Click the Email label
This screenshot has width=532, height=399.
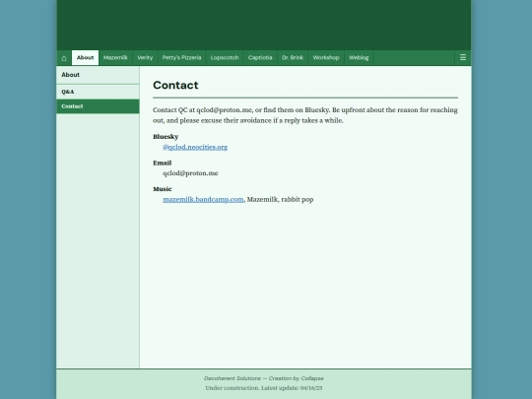pyautogui.click(x=163, y=163)
